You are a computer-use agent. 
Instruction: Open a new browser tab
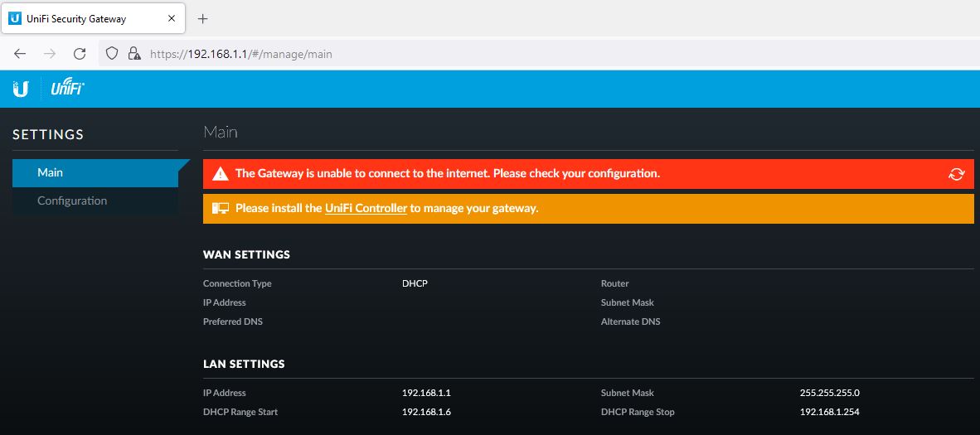(x=202, y=19)
